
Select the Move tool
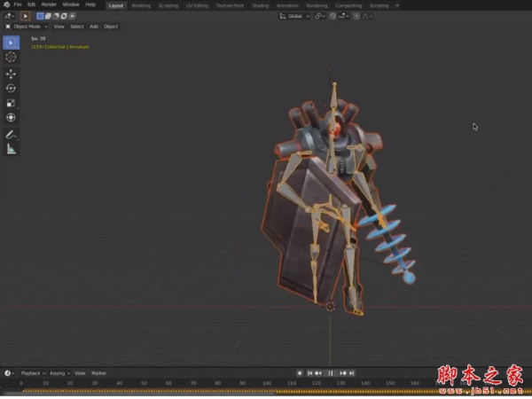[11, 74]
